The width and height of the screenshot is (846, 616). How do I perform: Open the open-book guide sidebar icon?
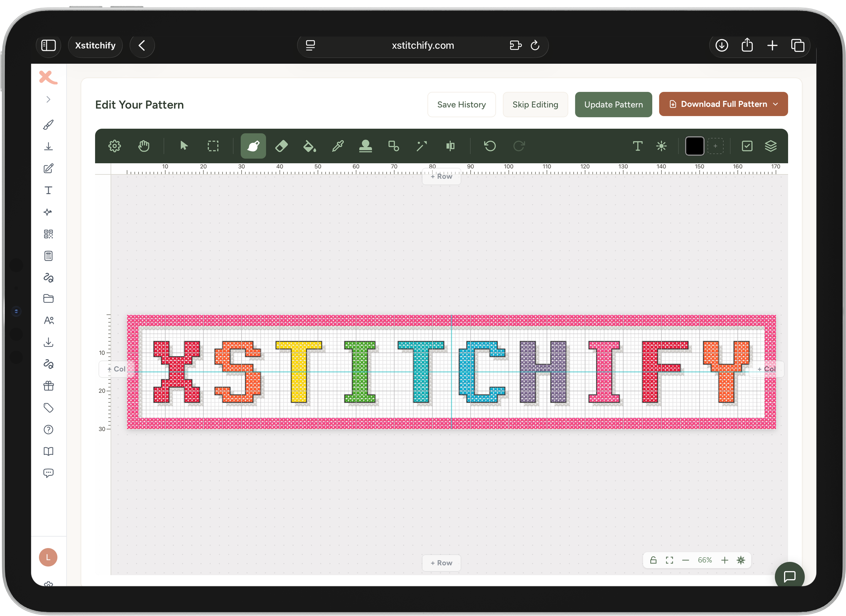point(49,452)
